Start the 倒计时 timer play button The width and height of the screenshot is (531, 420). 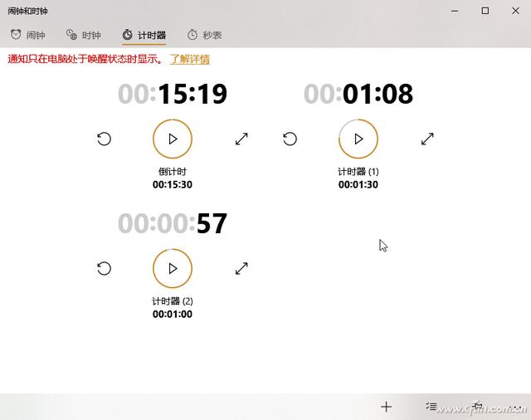(x=173, y=139)
